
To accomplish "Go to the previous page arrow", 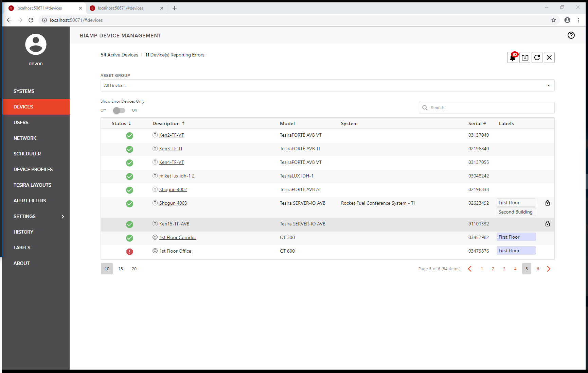I will (x=470, y=269).
